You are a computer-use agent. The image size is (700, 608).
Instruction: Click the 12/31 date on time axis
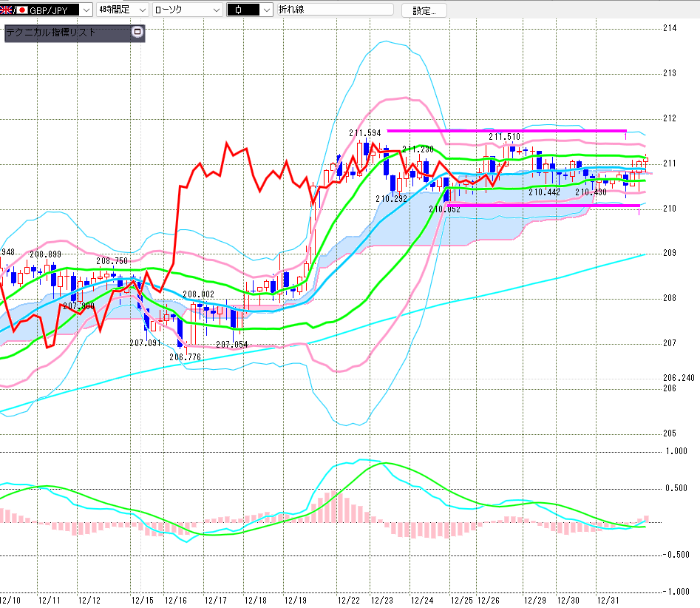(x=611, y=600)
